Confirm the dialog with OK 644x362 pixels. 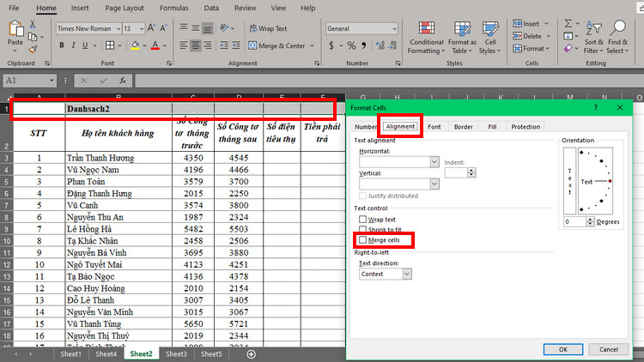pyautogui.click(x=563, y=349)
